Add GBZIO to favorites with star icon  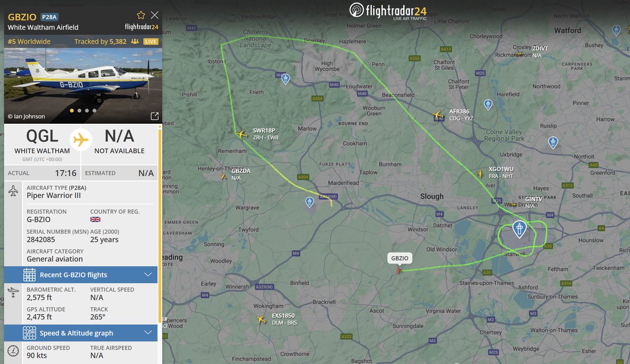[141, 15]
